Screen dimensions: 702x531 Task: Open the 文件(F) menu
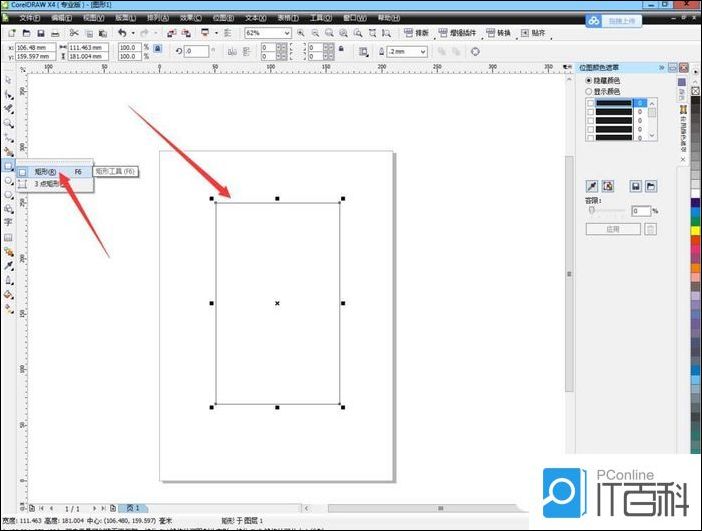30,18
